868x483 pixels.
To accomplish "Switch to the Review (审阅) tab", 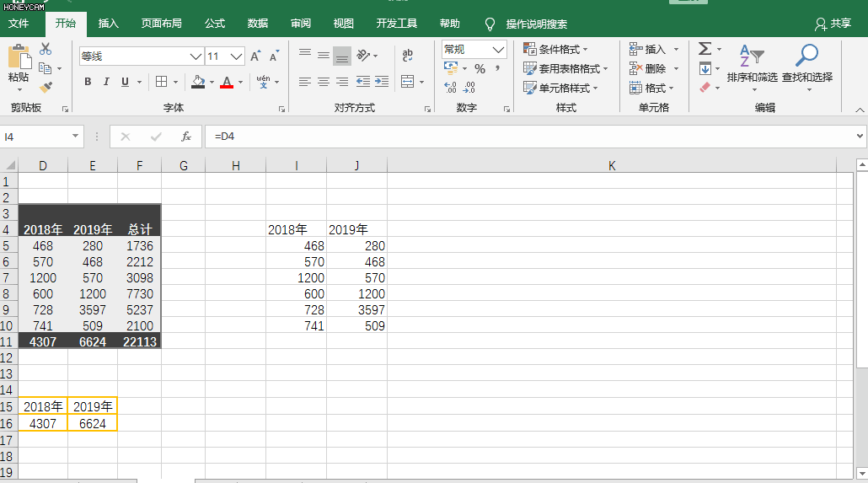I will coord(301,24).
